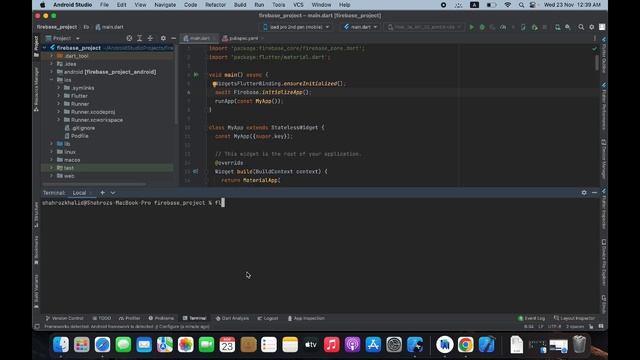Click the 2 spaces indent setting
Screen dimensions: 640x360
575,327
